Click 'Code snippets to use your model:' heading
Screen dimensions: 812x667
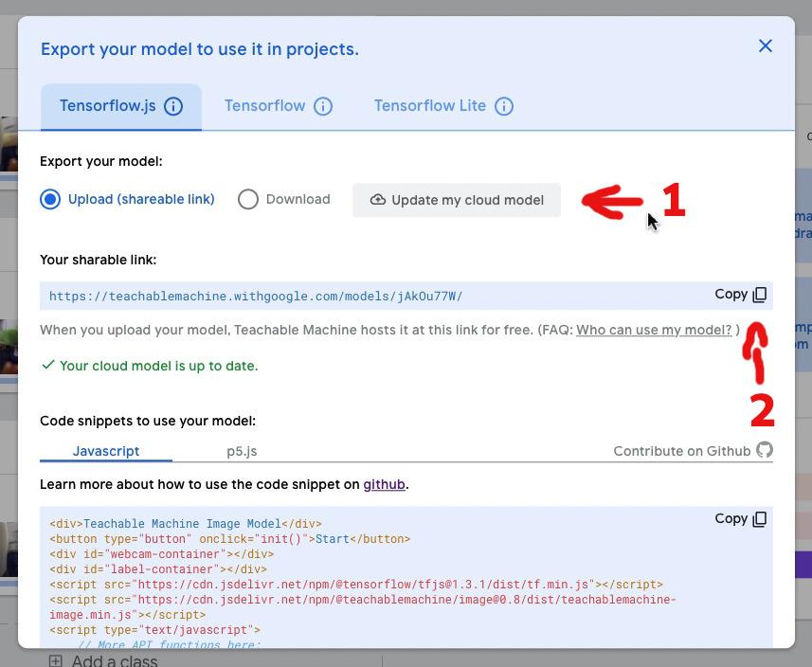pyautogui.click(x=148, y=421)
